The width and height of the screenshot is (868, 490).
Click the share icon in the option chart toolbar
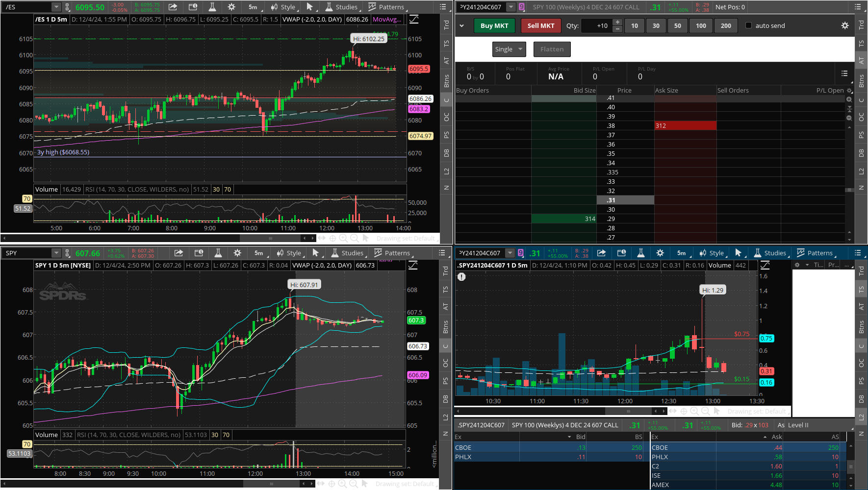pos(601,253)
